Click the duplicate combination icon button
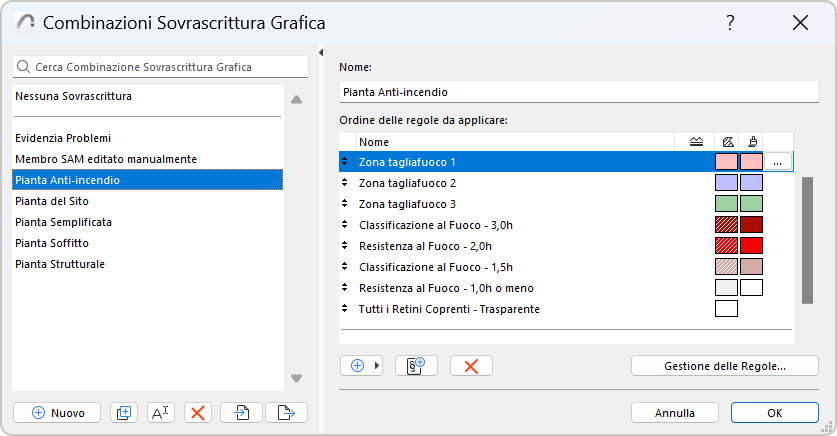 point(123,412)
